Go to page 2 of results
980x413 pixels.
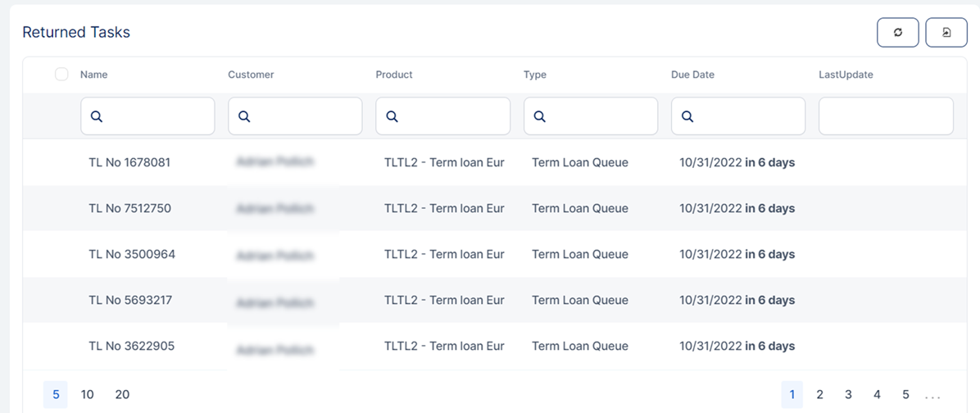click(819, 394)
